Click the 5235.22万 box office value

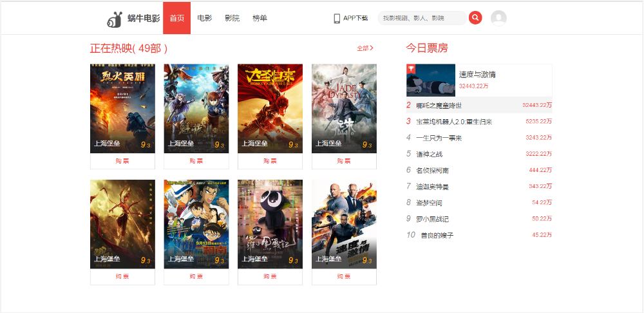538,121
